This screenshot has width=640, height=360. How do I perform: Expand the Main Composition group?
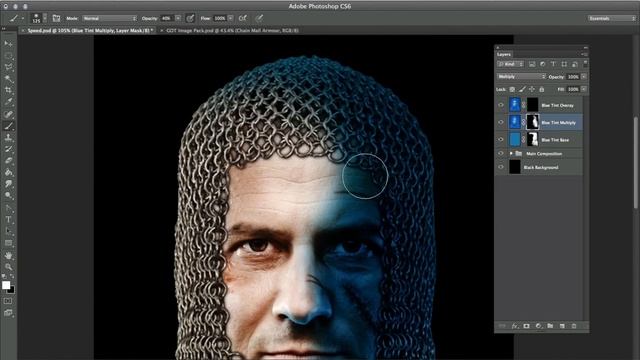(511, 153)
